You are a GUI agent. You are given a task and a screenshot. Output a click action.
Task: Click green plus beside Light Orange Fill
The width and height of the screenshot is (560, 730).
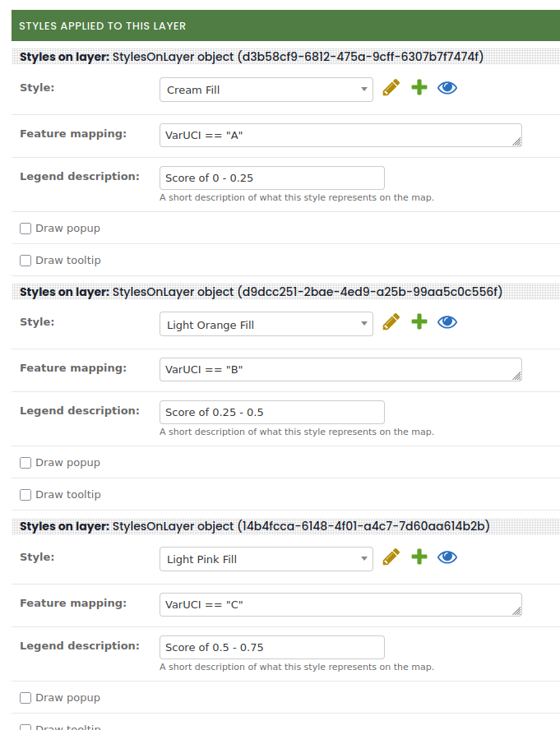(x=419, y=322)
